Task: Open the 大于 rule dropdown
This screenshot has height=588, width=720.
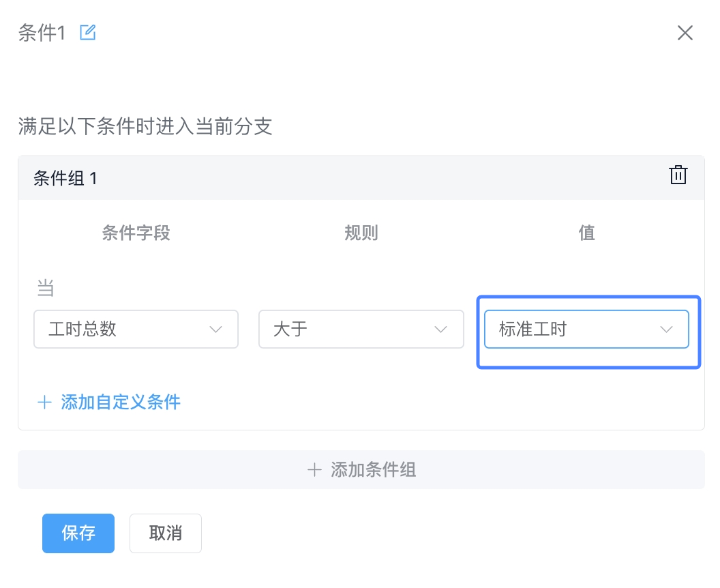Action: click(x=361, y=329)
